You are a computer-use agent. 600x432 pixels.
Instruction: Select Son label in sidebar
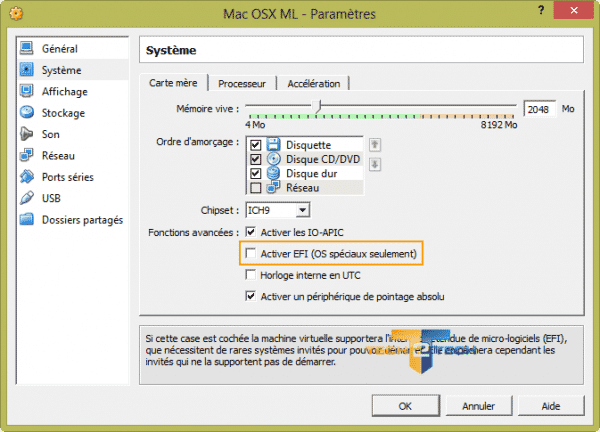pyautogui.click(x=51, y=134)
